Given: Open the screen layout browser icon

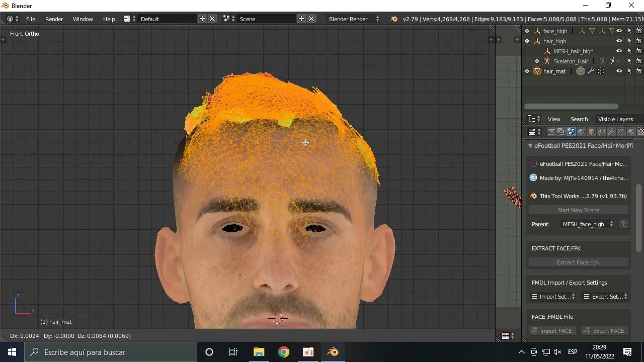Looking at the screenshot, I should (x=130, y=19).
